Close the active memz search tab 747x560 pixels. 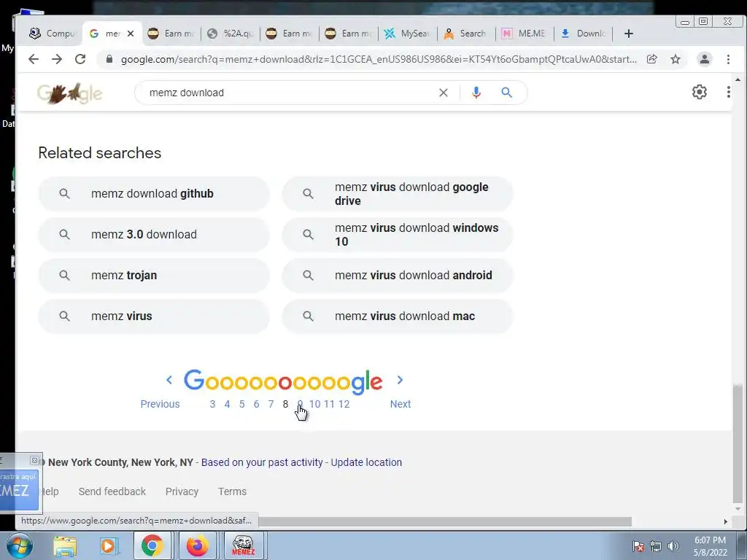click(131, 34)
